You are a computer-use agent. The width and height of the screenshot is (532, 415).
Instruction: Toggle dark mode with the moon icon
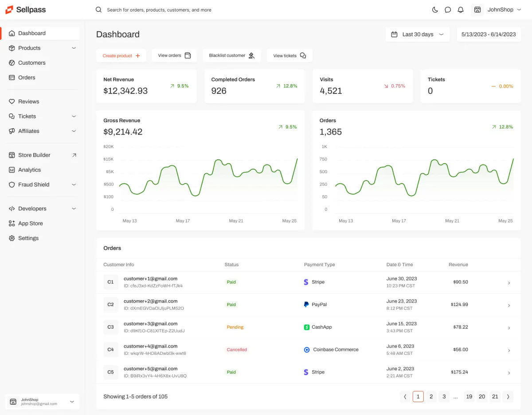click(x=435, y=10)
